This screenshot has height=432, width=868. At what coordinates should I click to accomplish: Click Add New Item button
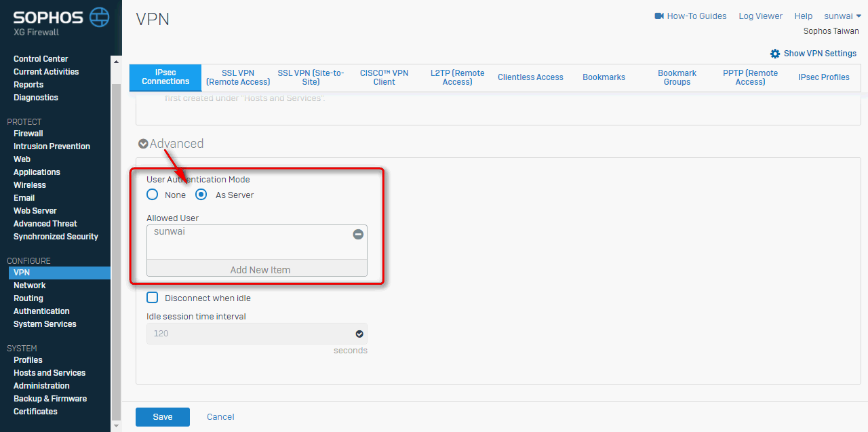(x=257, y=269)
